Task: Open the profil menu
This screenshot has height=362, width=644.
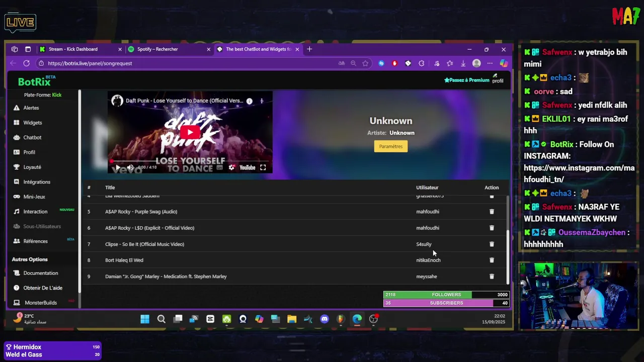Action: tap(498, 78)
